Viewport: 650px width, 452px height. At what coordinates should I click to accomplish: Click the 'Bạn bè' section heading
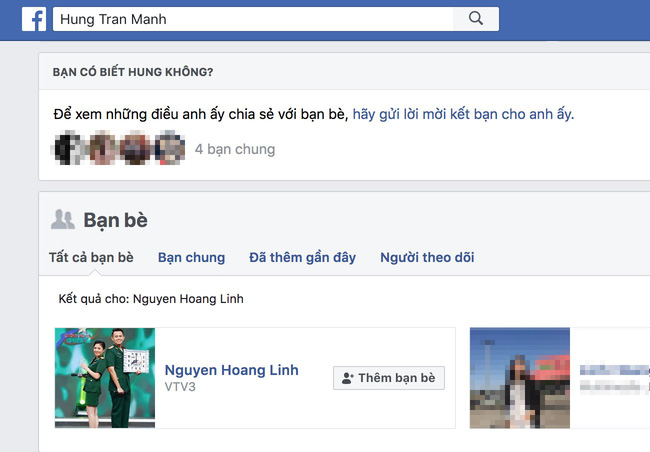pyautogui.click(x=115, y=220)
